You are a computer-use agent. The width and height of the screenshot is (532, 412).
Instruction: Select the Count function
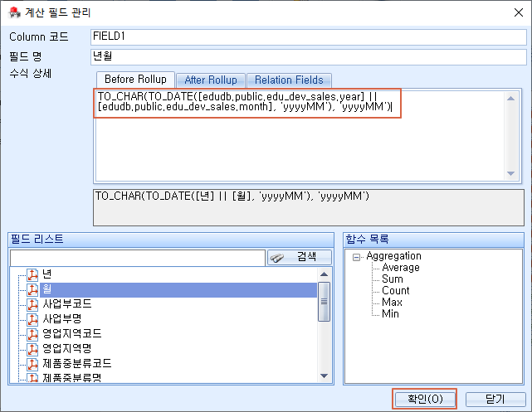click(x=396, y=290)
